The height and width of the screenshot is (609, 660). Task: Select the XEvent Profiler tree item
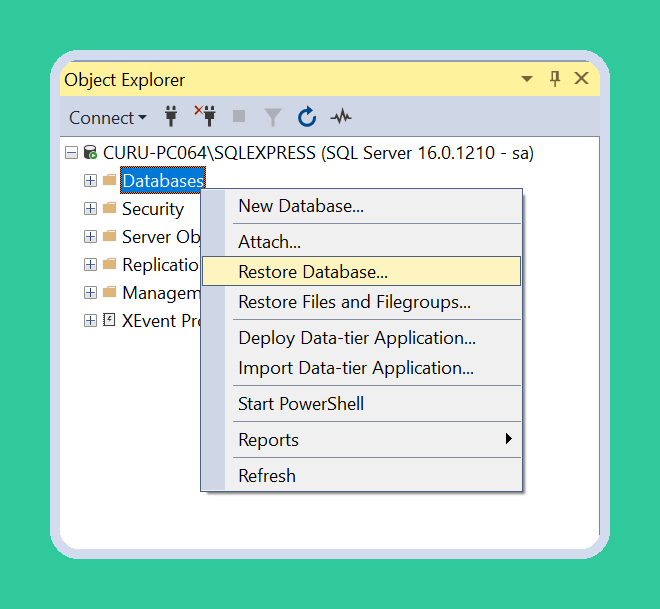pos(161,321)
